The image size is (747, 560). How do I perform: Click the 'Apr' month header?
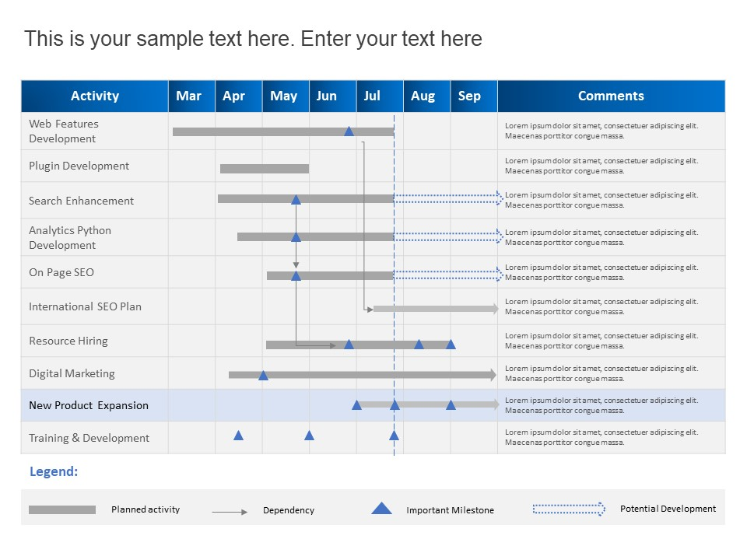pos(239,96)
